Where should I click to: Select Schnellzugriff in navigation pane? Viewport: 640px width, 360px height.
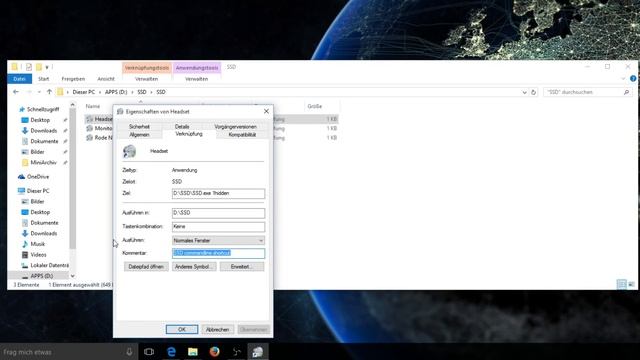click(42, 109)
